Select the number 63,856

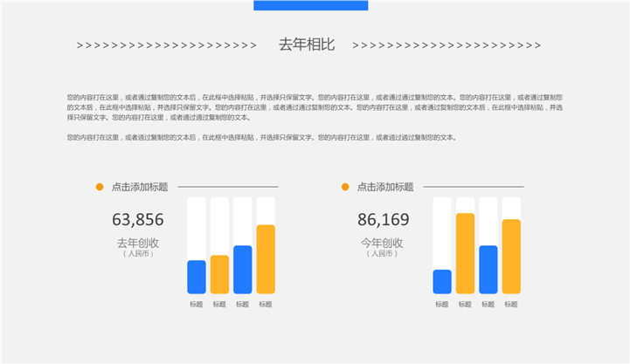[x=138, y=220]
